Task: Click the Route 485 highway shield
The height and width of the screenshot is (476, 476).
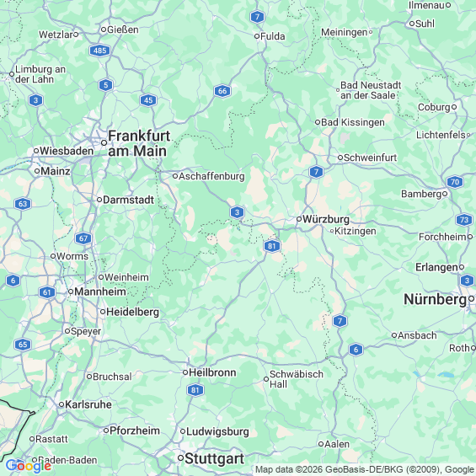Action: coord(99,51)
